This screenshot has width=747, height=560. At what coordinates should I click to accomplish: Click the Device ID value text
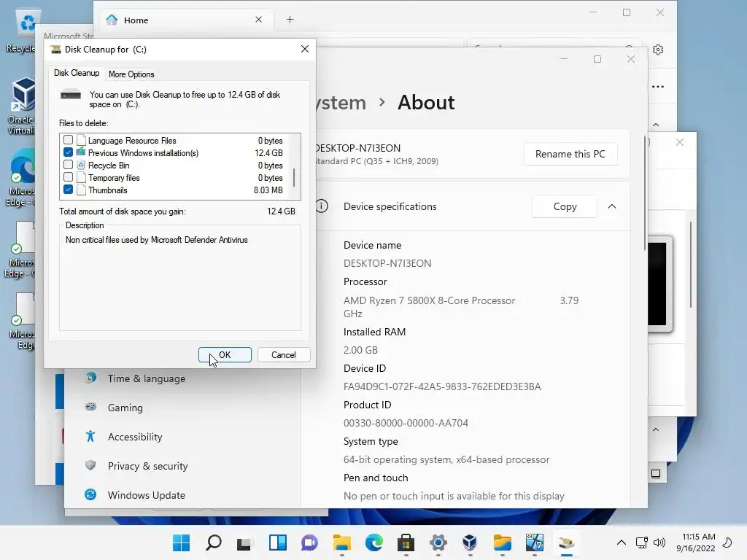[x=442, y=386]
